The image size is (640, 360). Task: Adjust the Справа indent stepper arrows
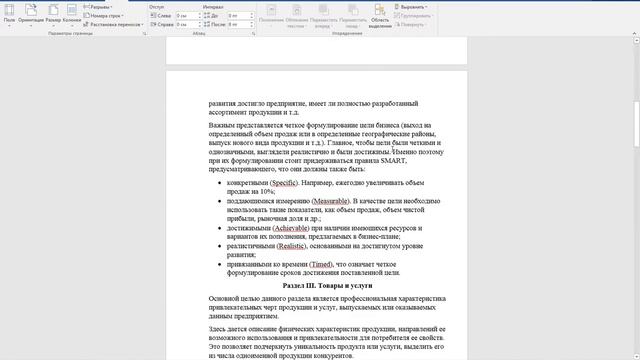(x=200, y=24)
